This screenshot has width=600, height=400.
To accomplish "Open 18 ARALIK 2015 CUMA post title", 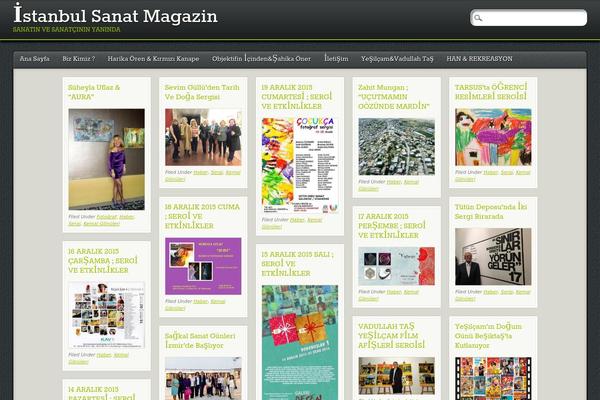I will click(x=202, y=216).
